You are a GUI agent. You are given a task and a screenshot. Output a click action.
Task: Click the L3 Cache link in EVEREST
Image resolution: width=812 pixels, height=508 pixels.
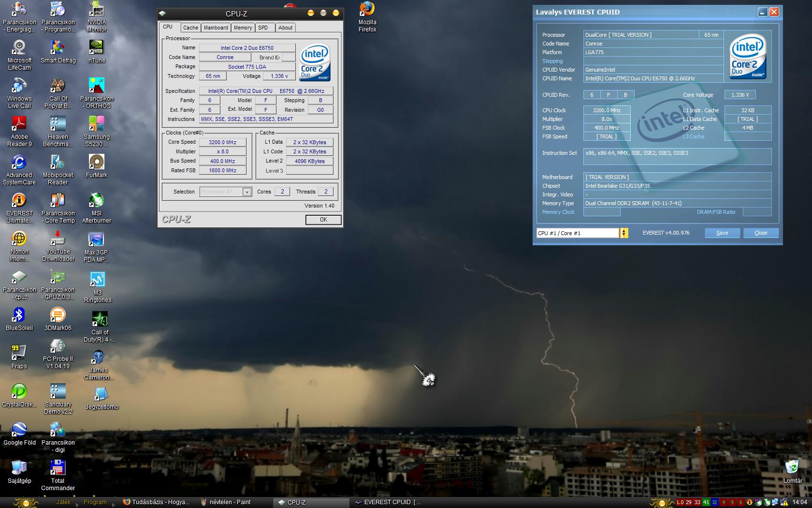693,136
